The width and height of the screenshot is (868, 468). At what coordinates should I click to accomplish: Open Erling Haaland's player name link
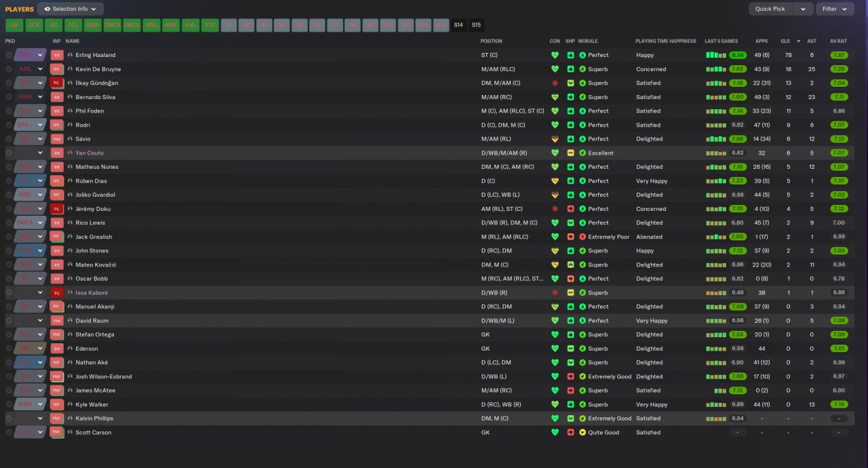click(x=96, y=55)
